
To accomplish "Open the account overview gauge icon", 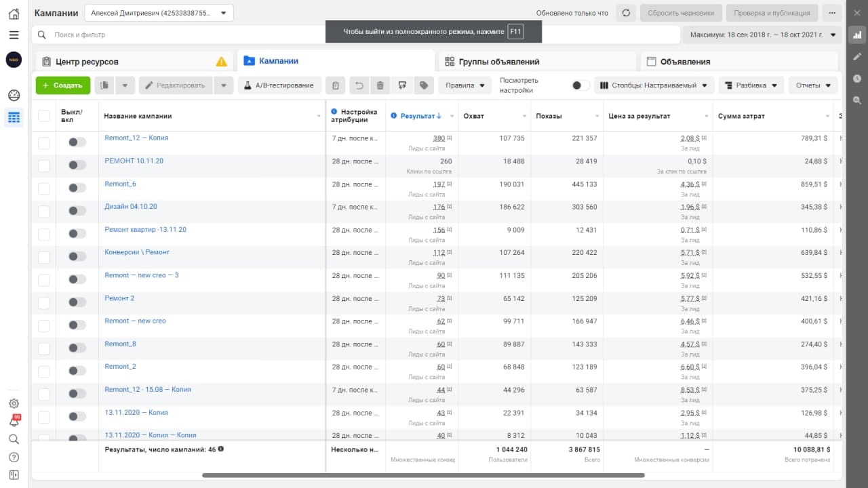I will tap(14, 96).
